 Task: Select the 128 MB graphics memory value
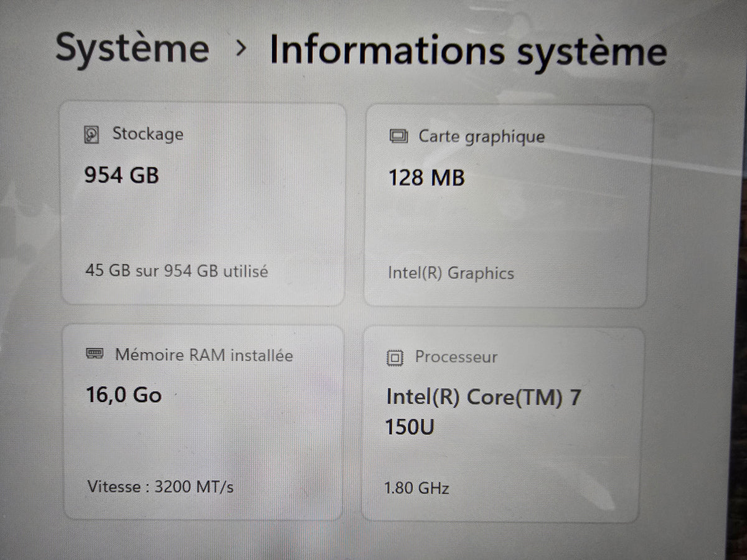coord(427,178)
